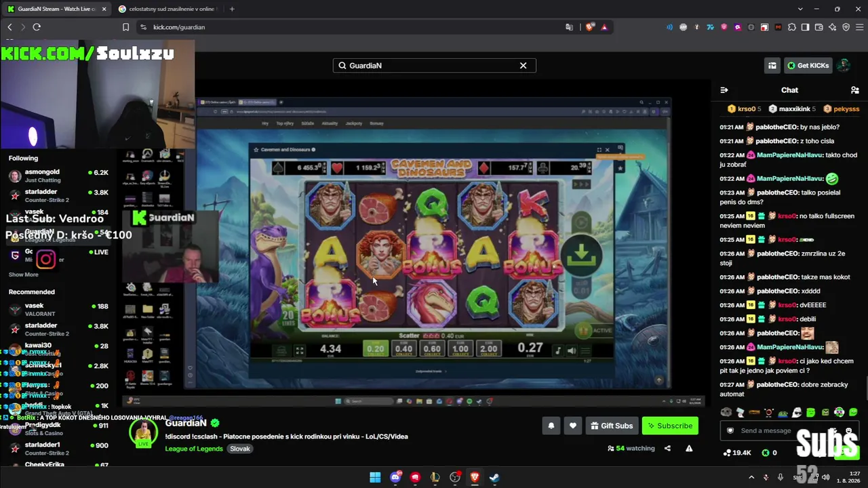The image size is (868, 488).
Task: Reload the Kick page
Action: point(37,27)
